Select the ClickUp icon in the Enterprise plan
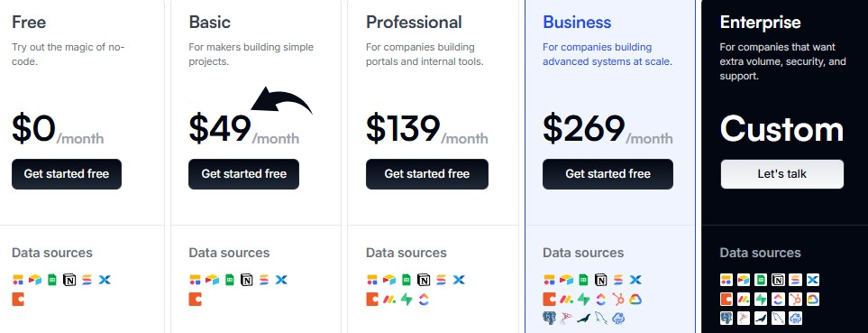 (x=779, y=300)
